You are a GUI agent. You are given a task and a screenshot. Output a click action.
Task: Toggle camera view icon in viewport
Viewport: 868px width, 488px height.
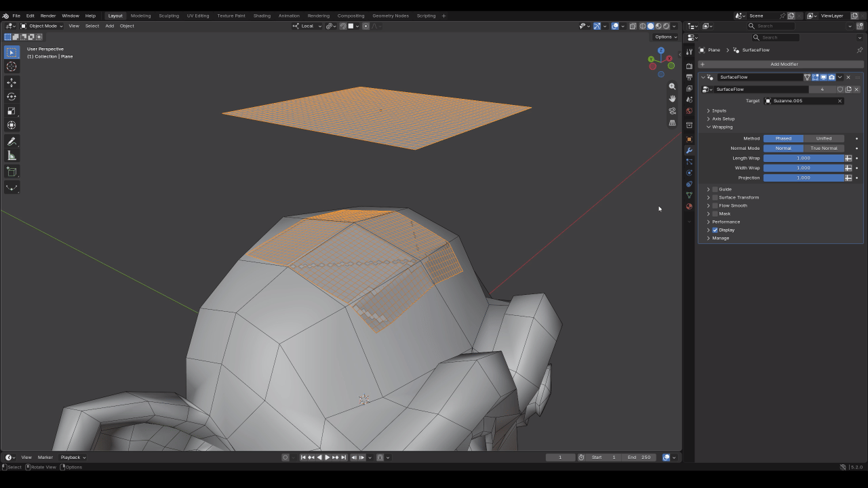tap(672, 110)
